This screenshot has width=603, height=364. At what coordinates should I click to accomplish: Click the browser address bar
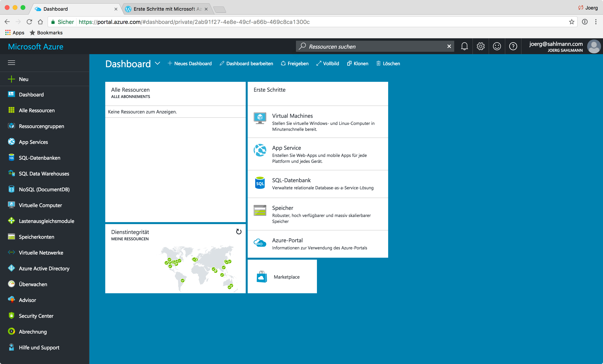[313, 22]
